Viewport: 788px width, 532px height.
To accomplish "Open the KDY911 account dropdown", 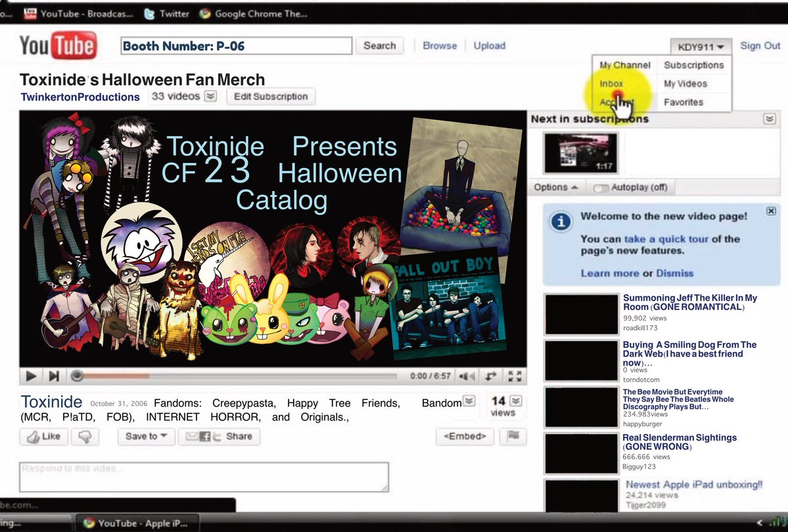I will [x=701, y=47].
